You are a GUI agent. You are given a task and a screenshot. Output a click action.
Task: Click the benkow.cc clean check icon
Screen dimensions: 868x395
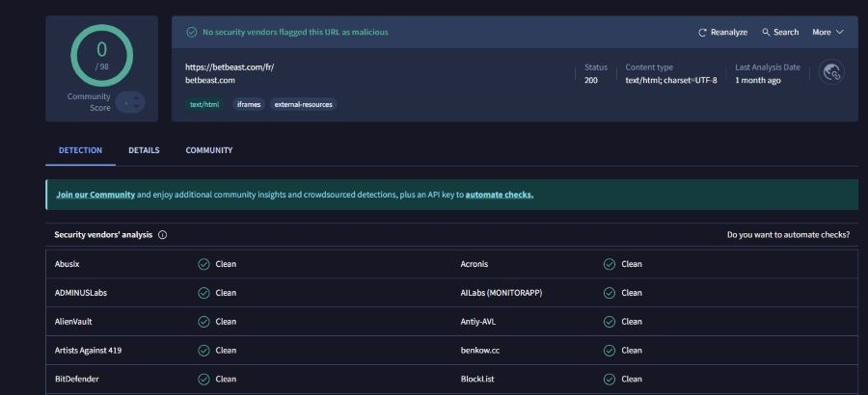click(610, 350)
